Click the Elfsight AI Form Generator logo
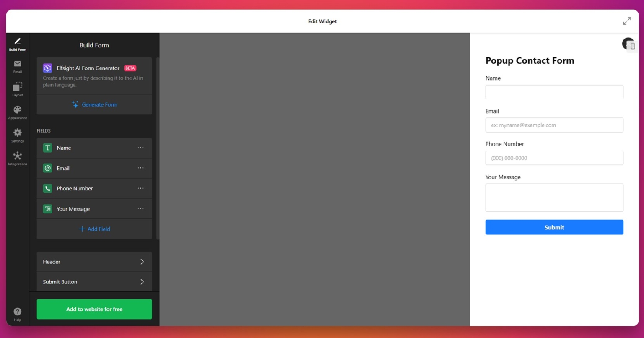644x338 pixels. pyautogui.click(x=47, y=68)
